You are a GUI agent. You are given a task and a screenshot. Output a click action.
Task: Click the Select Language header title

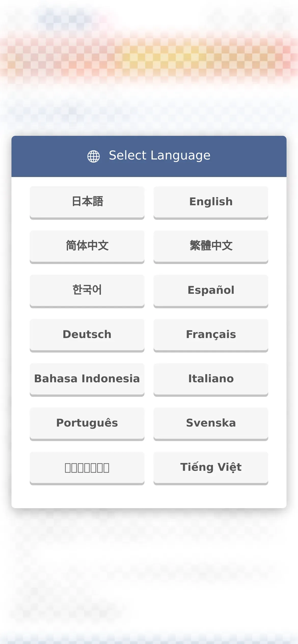pos(160,156)
